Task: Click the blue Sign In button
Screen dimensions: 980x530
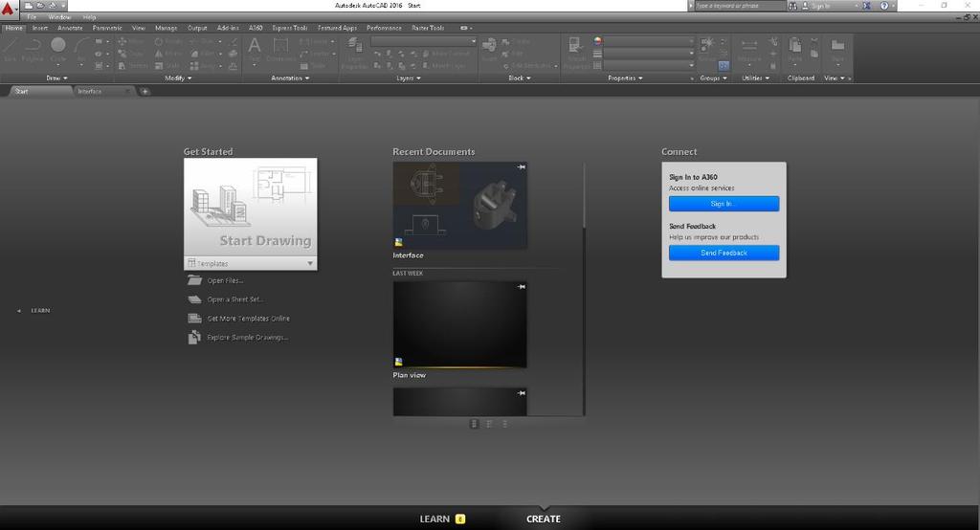Action: coord(724,204)
